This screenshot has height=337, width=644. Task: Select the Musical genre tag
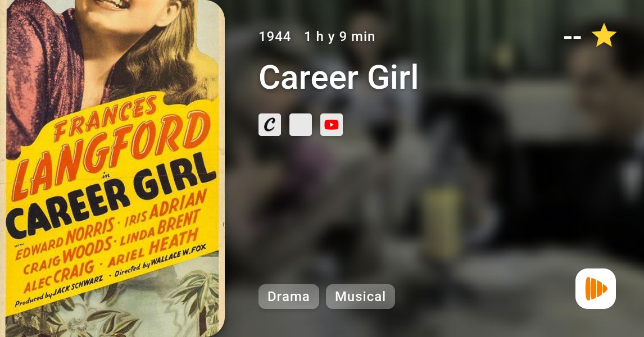point(360,297)
